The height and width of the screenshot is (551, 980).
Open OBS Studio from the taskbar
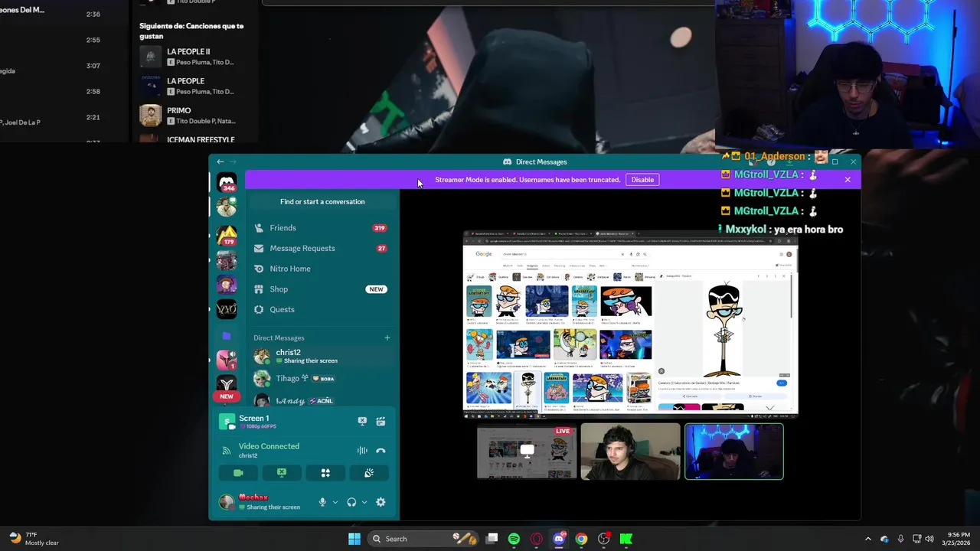coord(604,539)
